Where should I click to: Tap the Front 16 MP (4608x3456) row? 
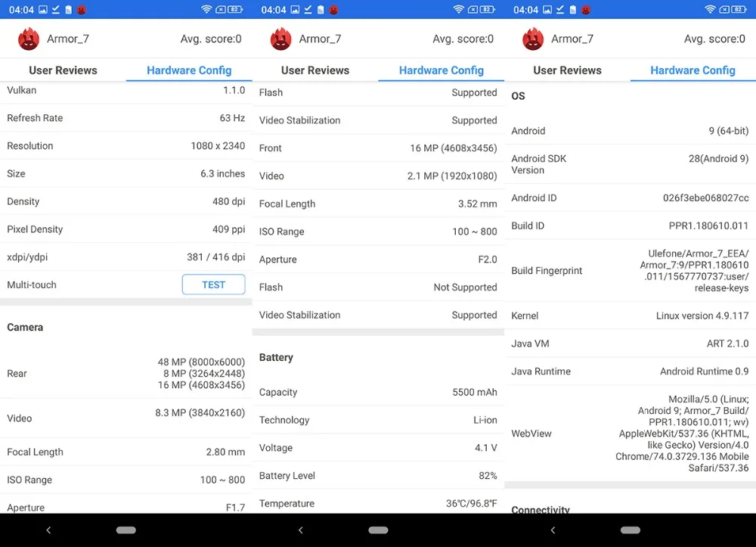click(x=378, y=148)
